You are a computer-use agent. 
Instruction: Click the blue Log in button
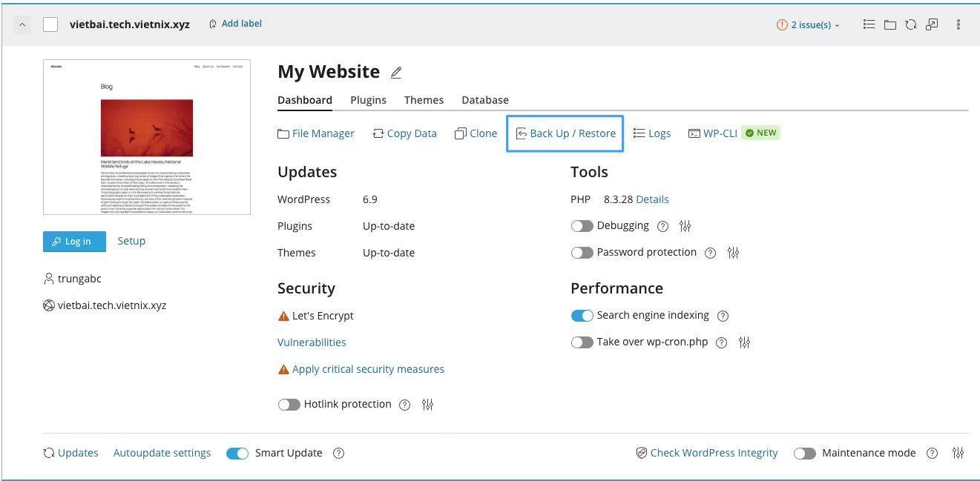point(74,242)
